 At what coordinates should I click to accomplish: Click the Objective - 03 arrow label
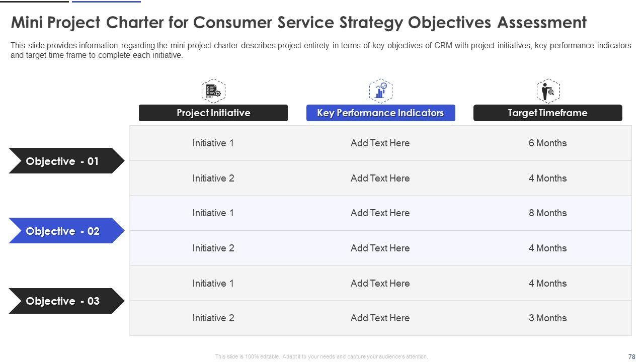[x=63, y=301]
